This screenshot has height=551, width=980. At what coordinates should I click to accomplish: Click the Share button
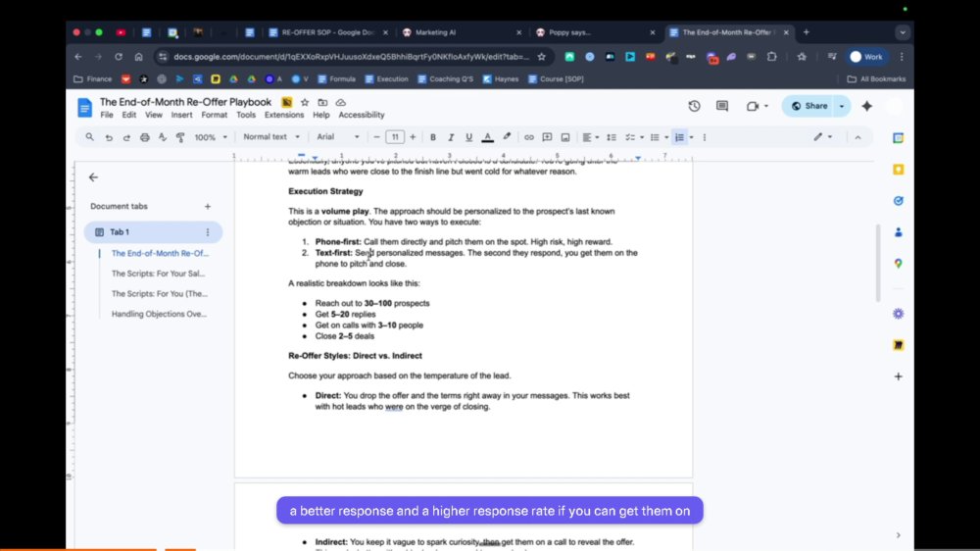point(808,106)
